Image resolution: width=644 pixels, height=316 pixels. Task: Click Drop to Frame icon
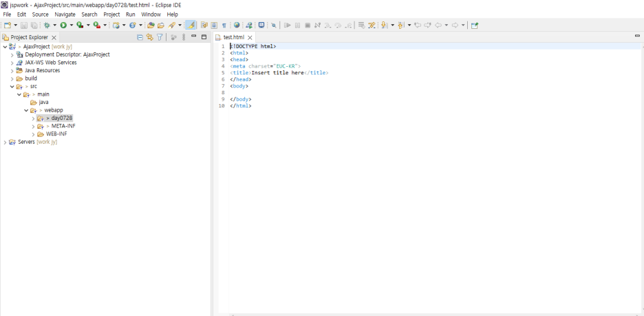(x=361, y=25)
